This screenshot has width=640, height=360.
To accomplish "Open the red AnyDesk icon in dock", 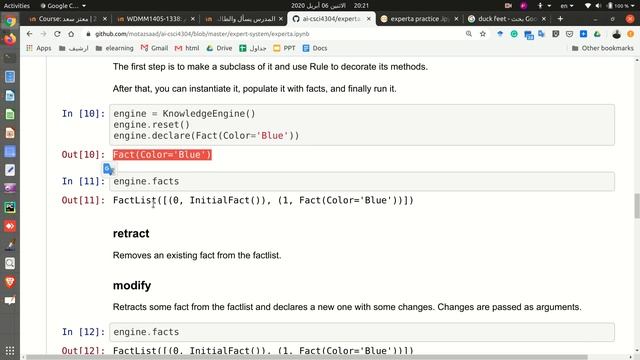I will 10,226.
